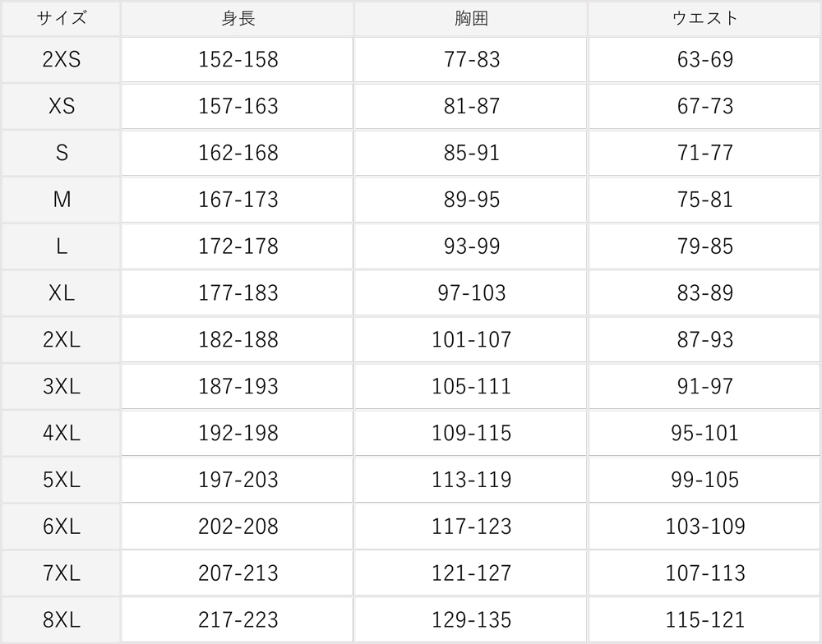Click the 3XL size label
The height and width of the screenshot is (644, 822).
[x=62, y=386]
